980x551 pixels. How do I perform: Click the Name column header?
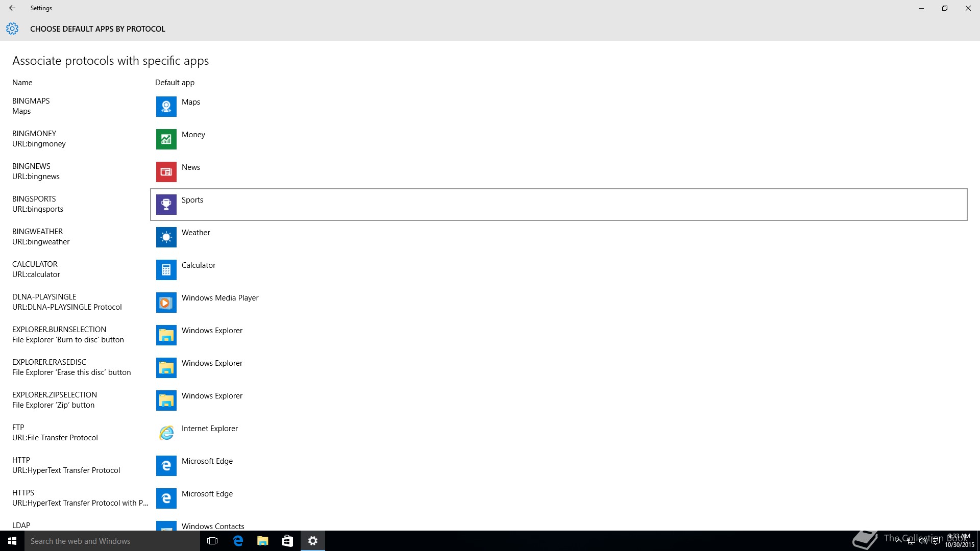point(22,83)
